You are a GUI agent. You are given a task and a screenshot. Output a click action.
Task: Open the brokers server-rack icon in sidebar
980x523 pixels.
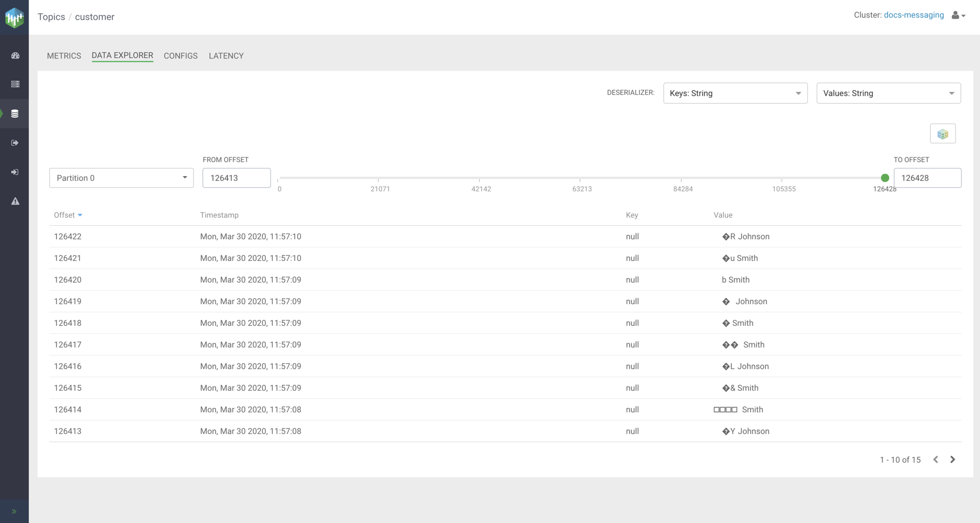click(x=15, y=84)
